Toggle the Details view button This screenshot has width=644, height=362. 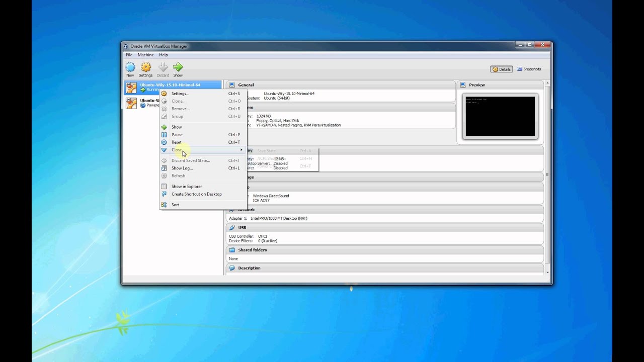tap(501, 69)
